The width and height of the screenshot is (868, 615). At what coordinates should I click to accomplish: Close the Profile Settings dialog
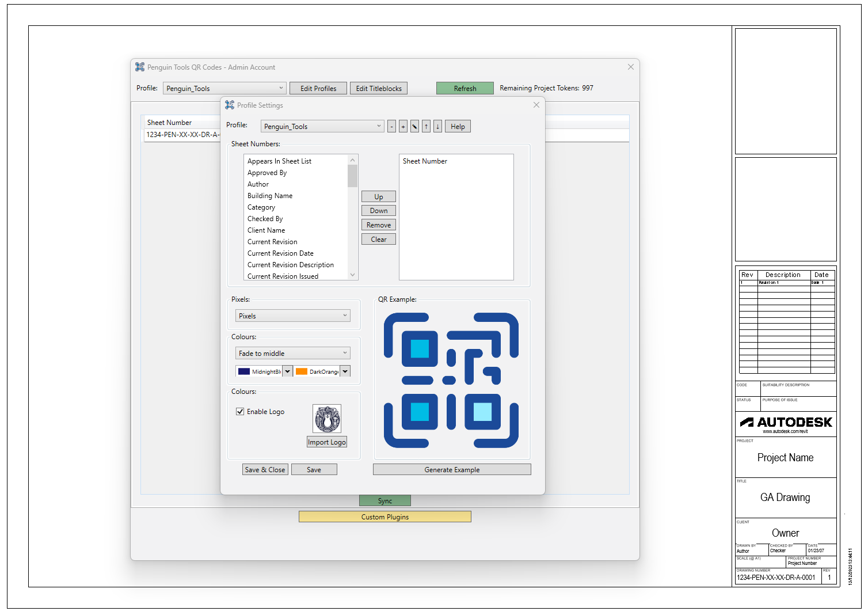[x=536, y=105]
